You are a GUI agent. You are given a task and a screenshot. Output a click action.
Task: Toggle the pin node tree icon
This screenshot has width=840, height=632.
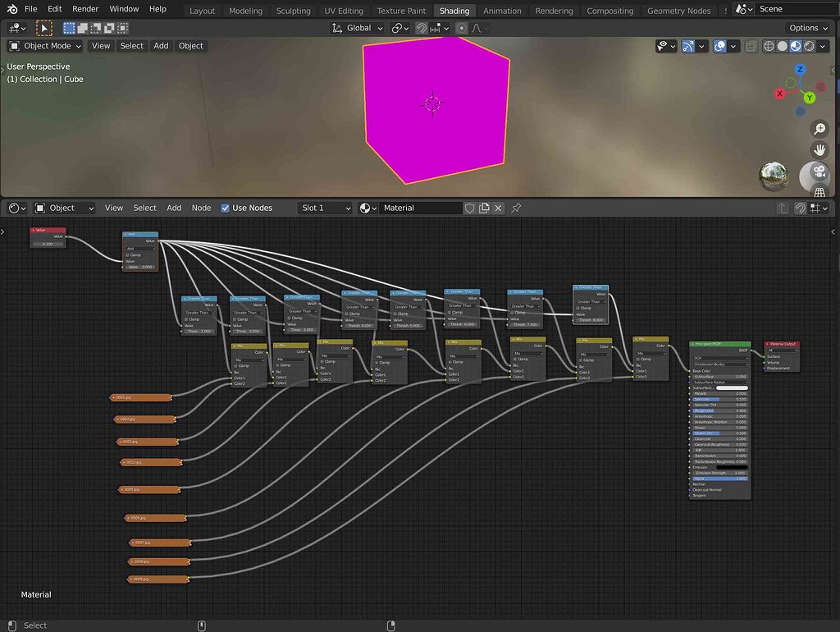coord(516,208)
